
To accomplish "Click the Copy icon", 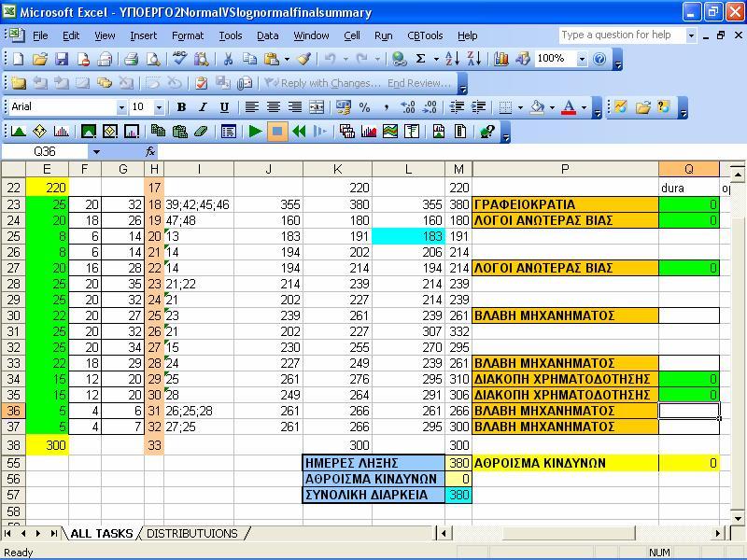I will [x=249, y=59].
